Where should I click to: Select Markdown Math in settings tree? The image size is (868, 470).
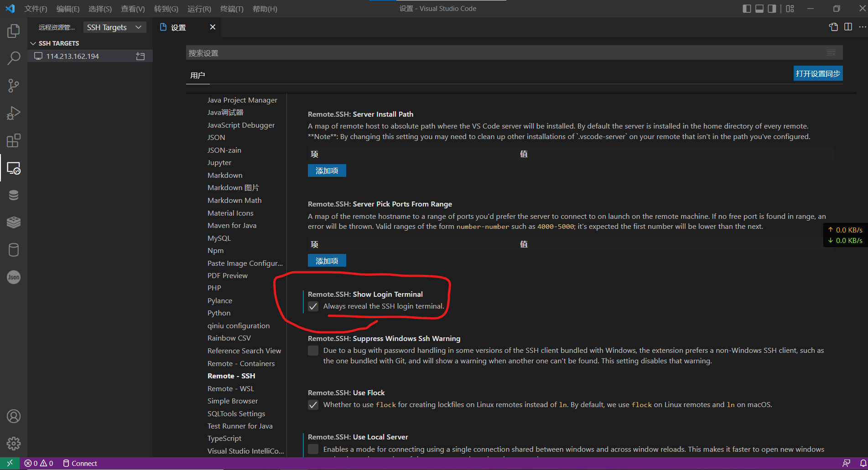point(234,200)
